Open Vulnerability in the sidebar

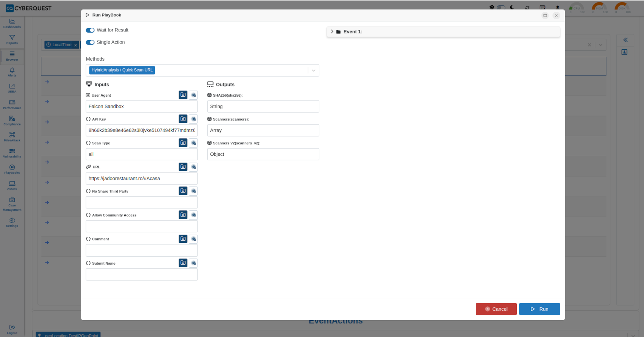pos(12,153)
